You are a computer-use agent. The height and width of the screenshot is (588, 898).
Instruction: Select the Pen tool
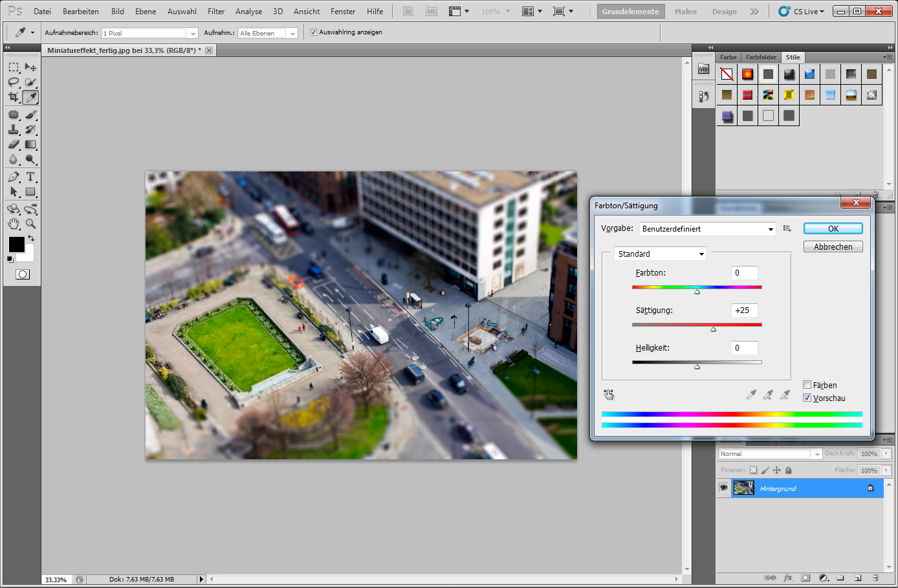pyautogui.click(x=14, y=177)
